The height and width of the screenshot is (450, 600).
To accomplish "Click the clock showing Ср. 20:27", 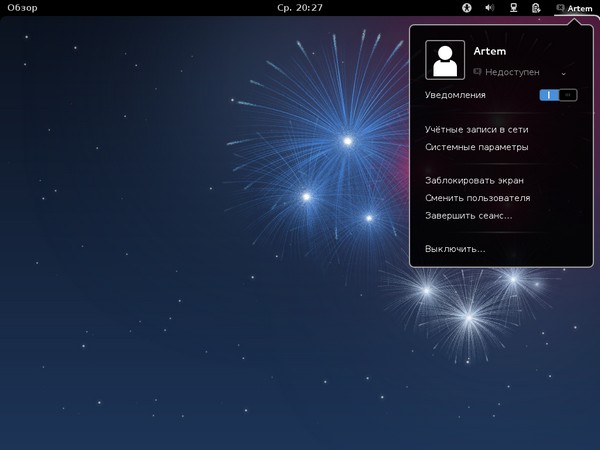I will click(x=300, y=8).
